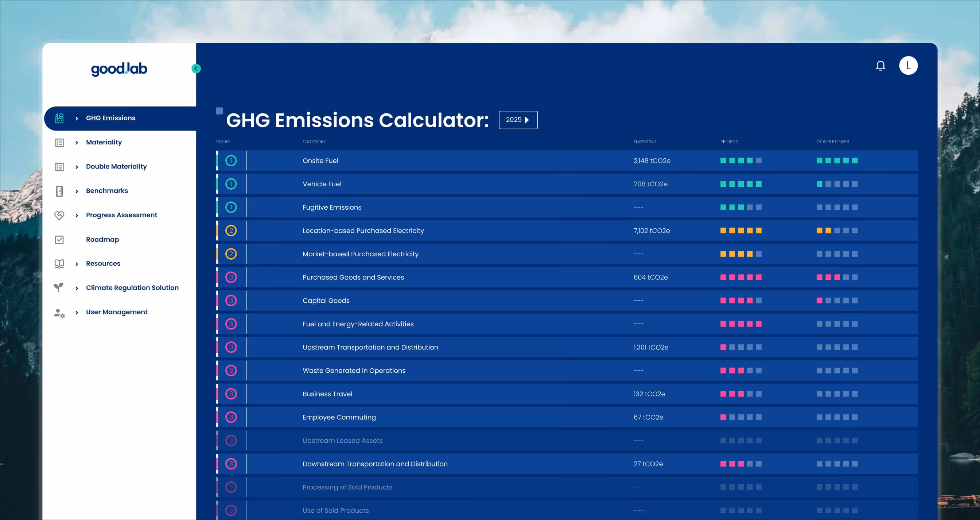Click the COMPLETENESS column header

tap(832, 142)
